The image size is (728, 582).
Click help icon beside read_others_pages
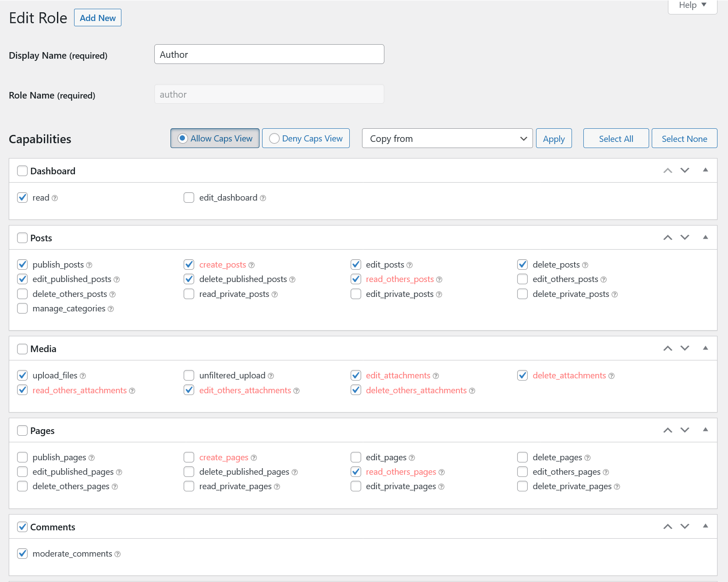442,473
